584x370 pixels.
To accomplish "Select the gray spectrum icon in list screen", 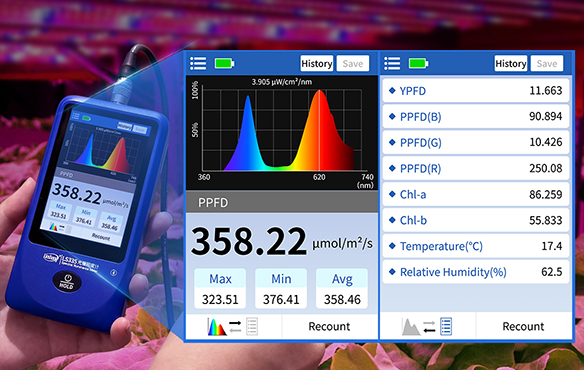I will (411, 327).
